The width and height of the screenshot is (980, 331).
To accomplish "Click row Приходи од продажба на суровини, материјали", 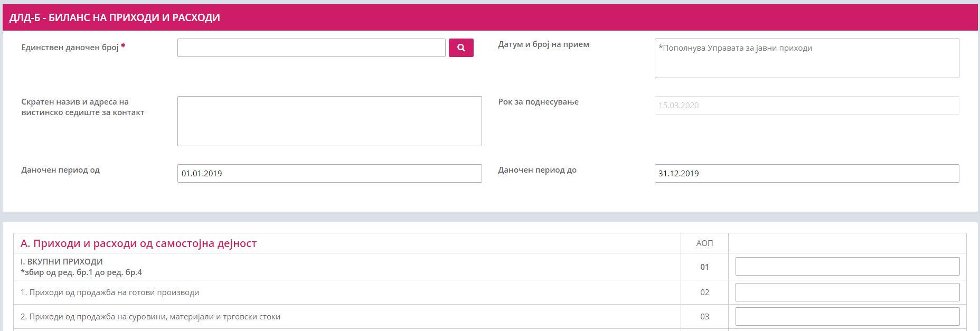I will pyautogui.click(x=150, y=317).
